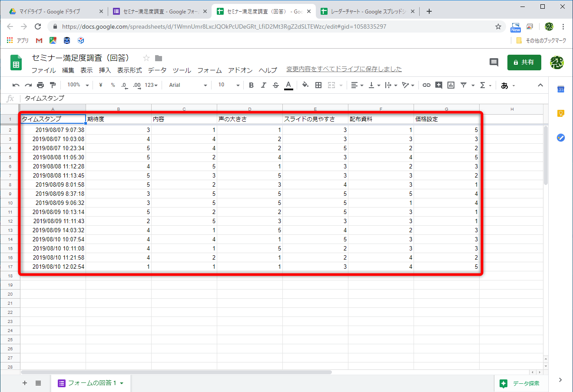Open the fill color picker
The height and width of the screenshot is (392, 573).
[x=305, y=85]
